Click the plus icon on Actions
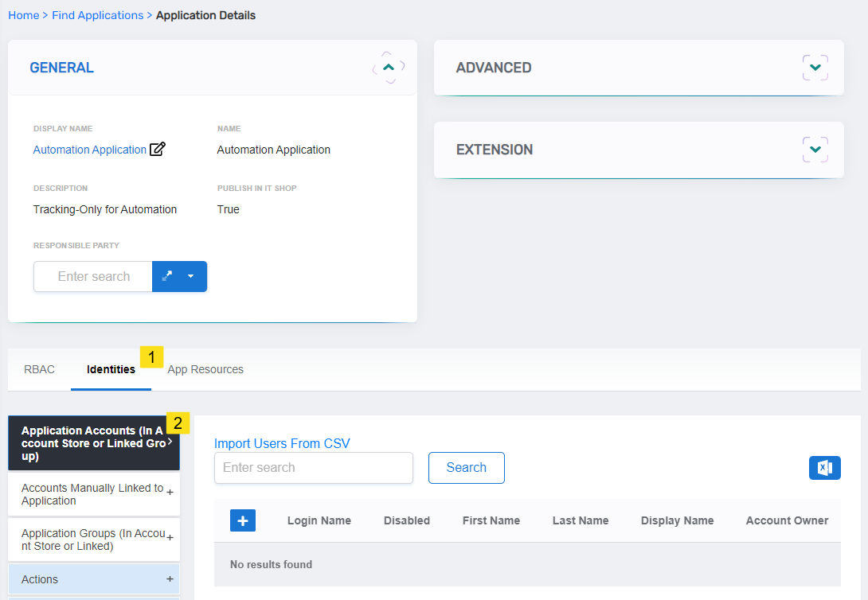This screenshot has height=600, width=868. [x=170, y=579]
